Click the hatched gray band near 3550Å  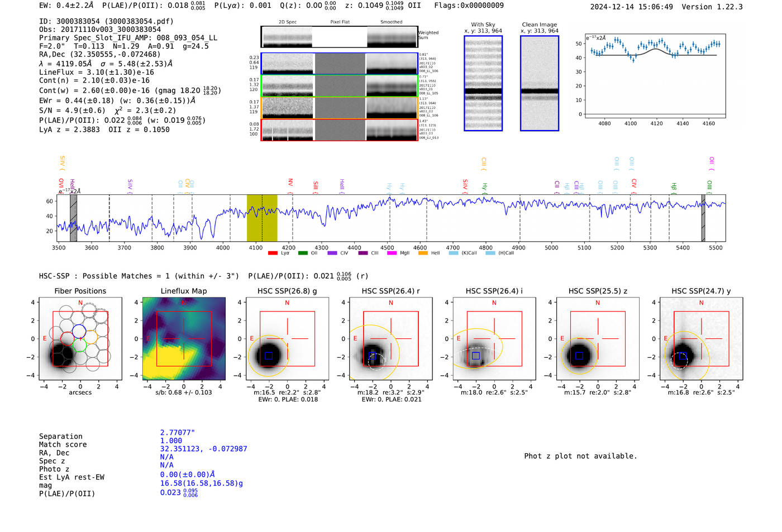[73, 218]
